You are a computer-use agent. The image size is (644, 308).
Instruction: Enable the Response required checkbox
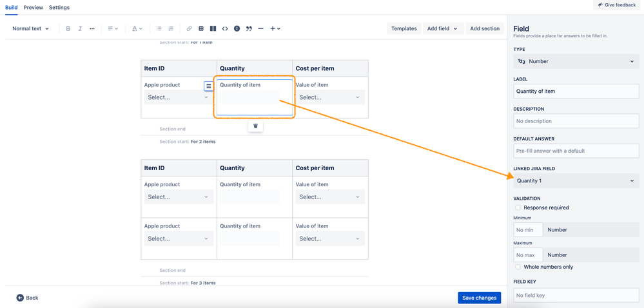(x=518, y=207)
